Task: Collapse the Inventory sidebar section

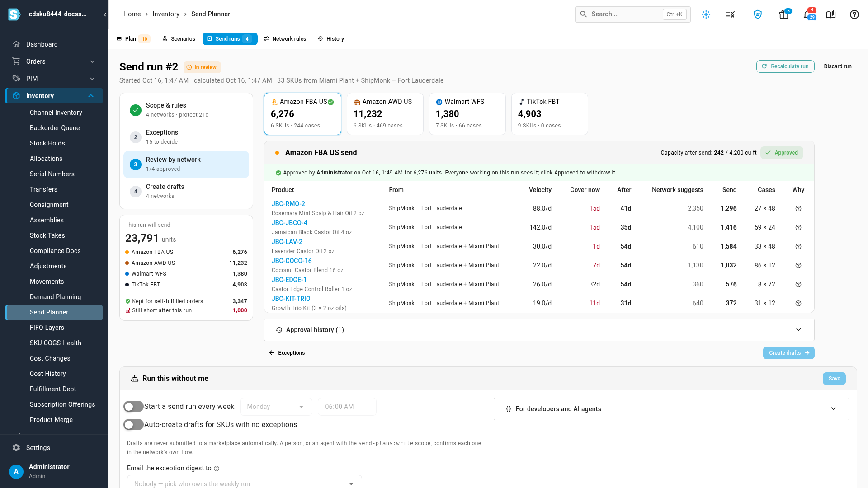Action: pos(54,96)
